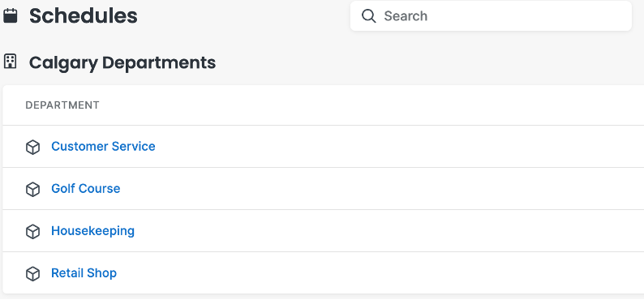
Task: Click the cube icon for Customer Service
Action: pyautogui.click(x=33, y=147)
